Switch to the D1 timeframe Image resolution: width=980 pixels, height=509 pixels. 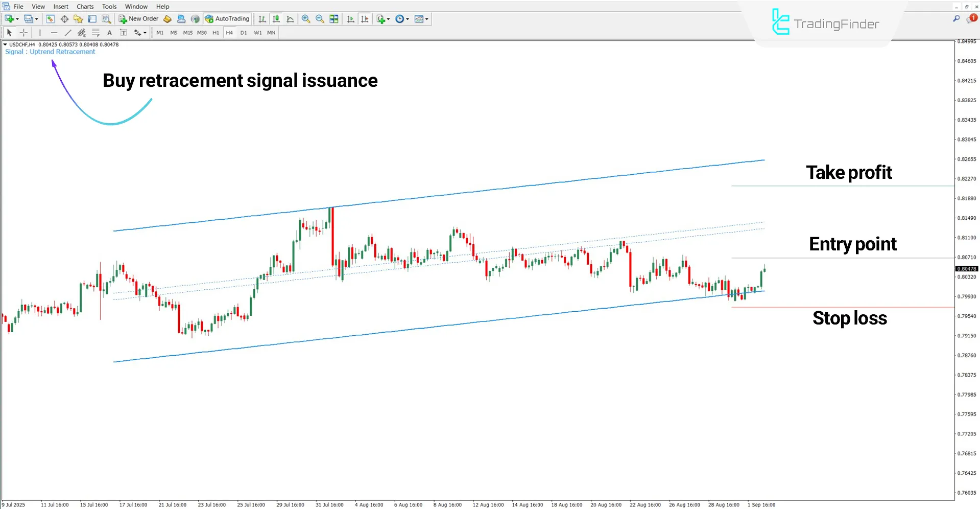244,33
